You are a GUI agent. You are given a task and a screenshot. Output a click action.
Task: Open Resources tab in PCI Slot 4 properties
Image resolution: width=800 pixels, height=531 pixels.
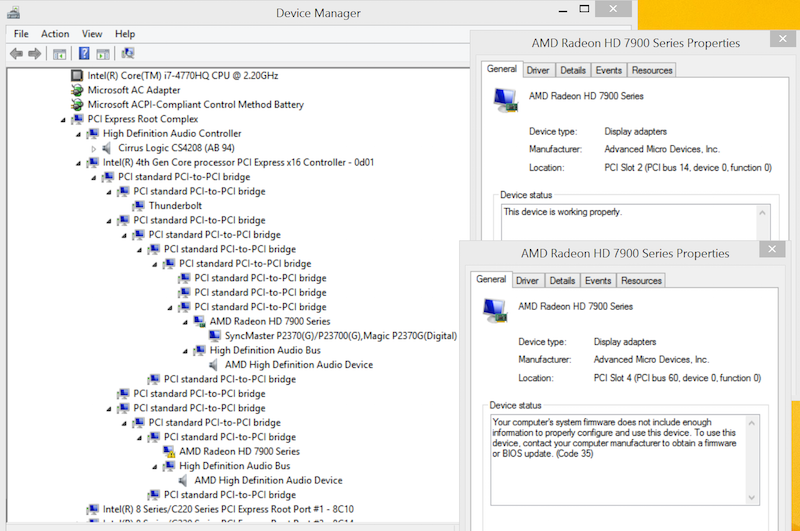[641, 281]
